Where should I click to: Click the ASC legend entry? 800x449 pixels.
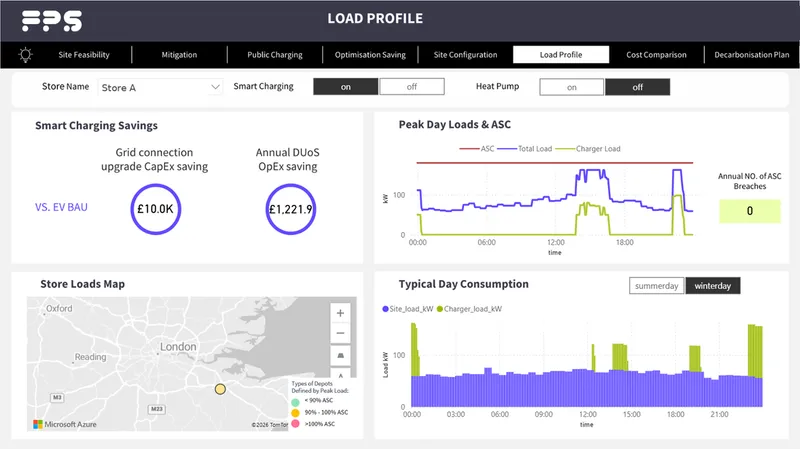[x=477, y=149]
